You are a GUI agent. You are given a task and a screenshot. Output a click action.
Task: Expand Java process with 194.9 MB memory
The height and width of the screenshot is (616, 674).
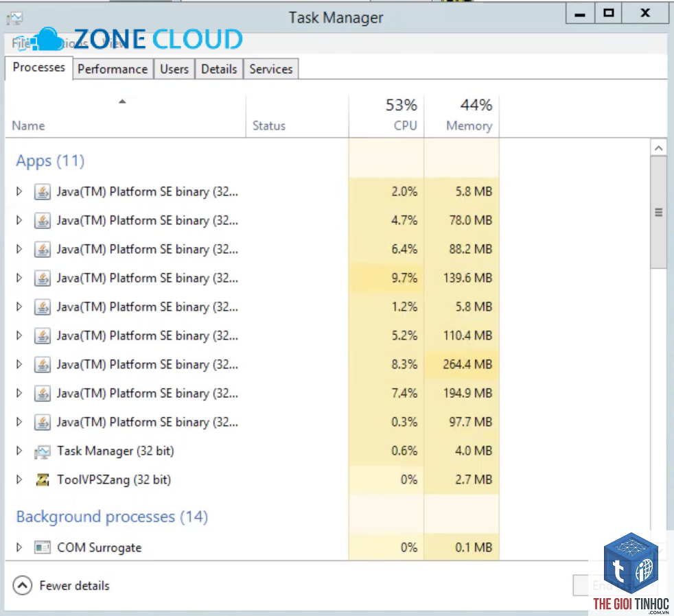(19, 393)
